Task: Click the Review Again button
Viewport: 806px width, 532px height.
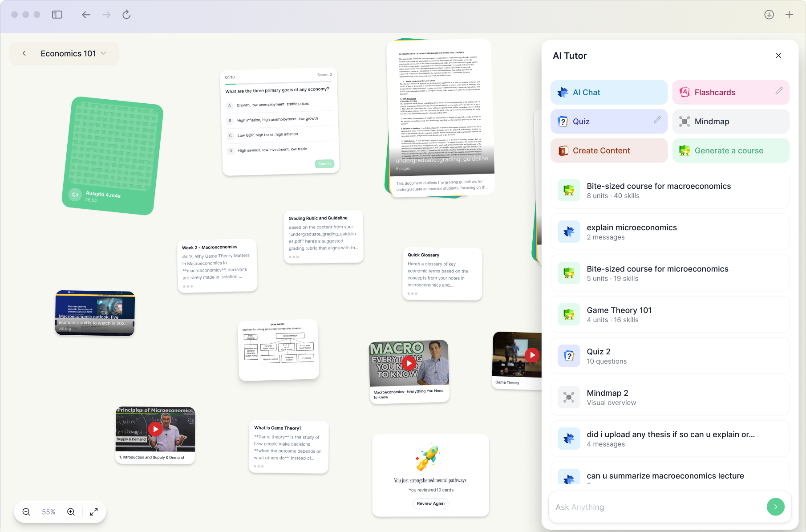Action: (430, 504)
